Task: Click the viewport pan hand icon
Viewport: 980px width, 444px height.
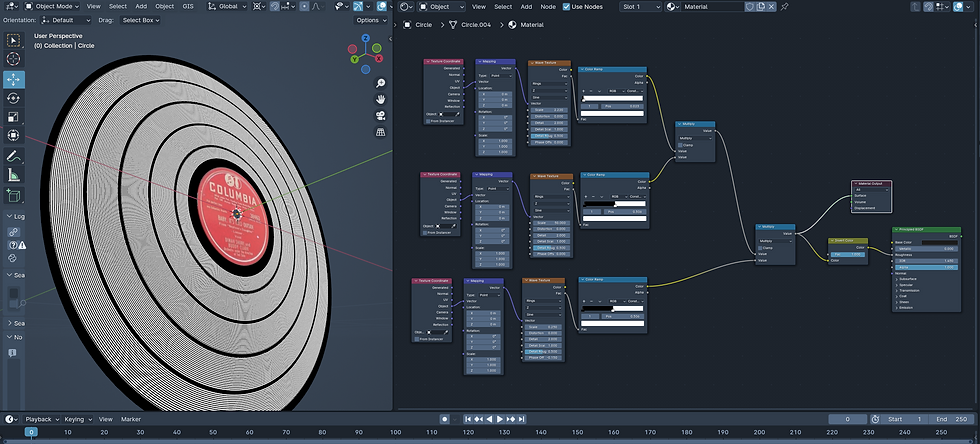Action: 380,99
